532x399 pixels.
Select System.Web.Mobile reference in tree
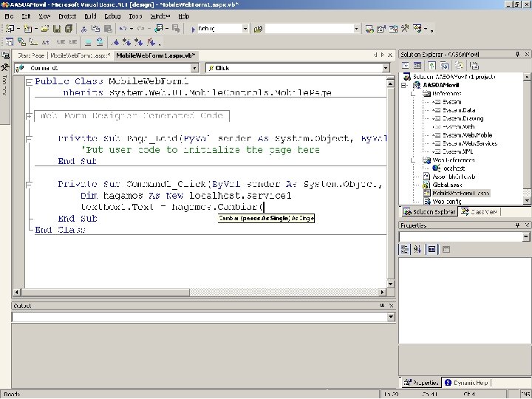tap(467, 135)
